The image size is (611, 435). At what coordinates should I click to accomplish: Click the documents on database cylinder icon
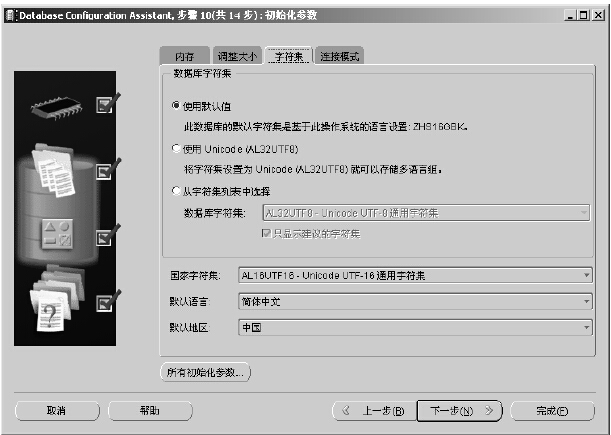[54, 170]
